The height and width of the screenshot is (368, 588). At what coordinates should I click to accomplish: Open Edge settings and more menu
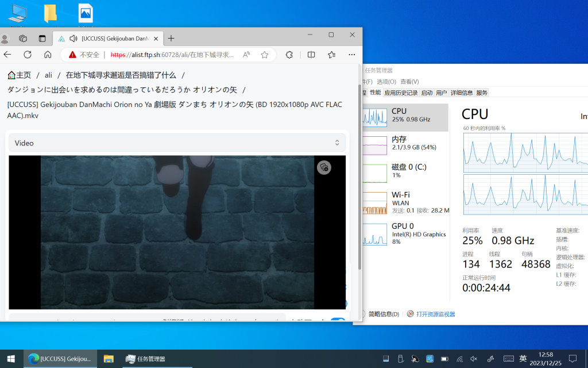pos(352,55)
